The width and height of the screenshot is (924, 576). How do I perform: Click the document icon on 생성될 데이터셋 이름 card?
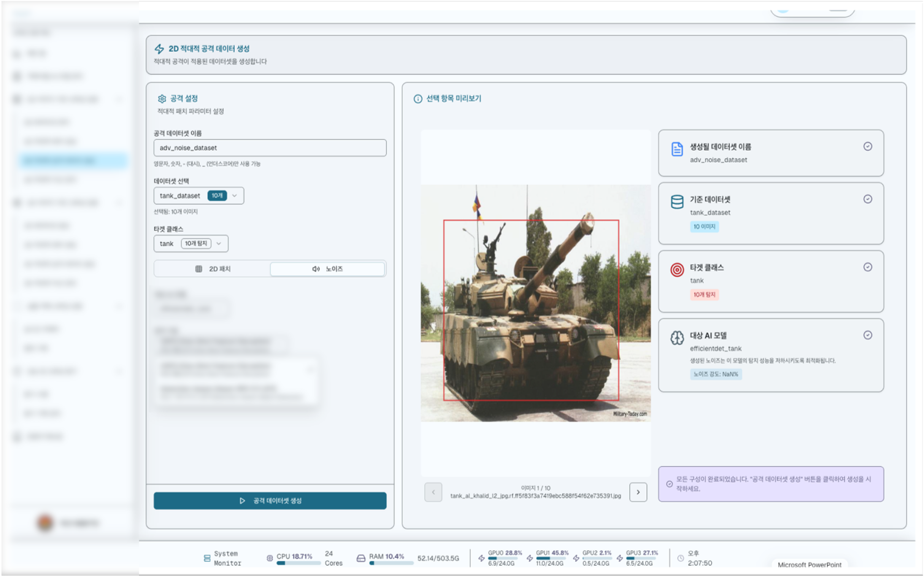click(677, 149)
